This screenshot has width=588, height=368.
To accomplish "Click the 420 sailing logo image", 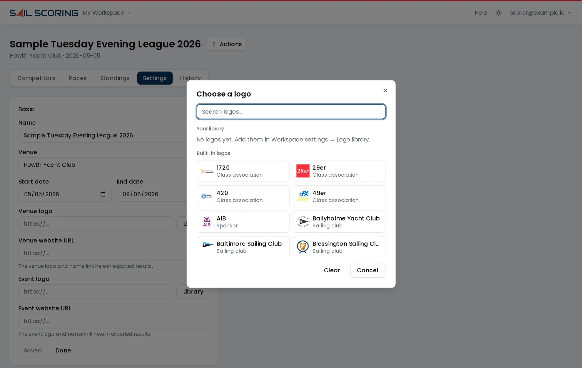I will (207, 196).
